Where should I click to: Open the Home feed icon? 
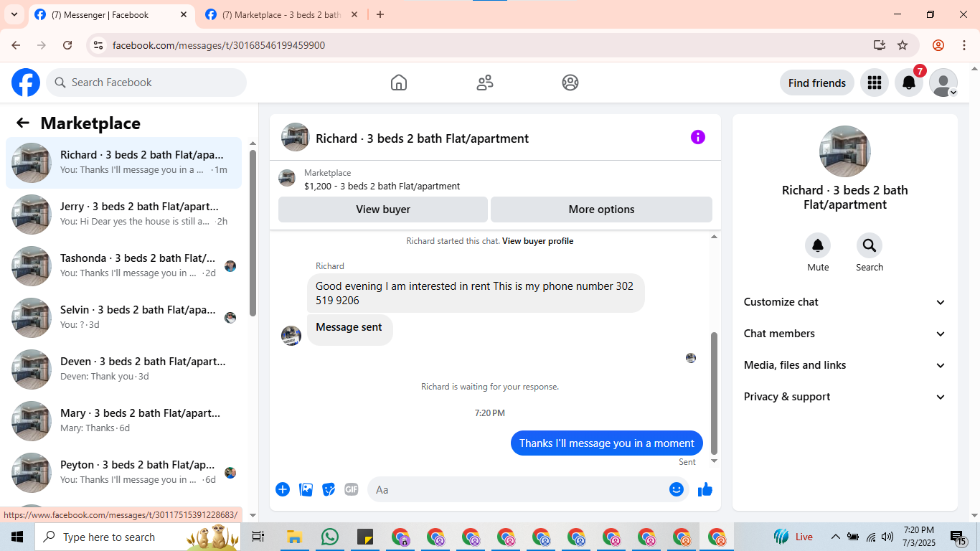[399, 83]
